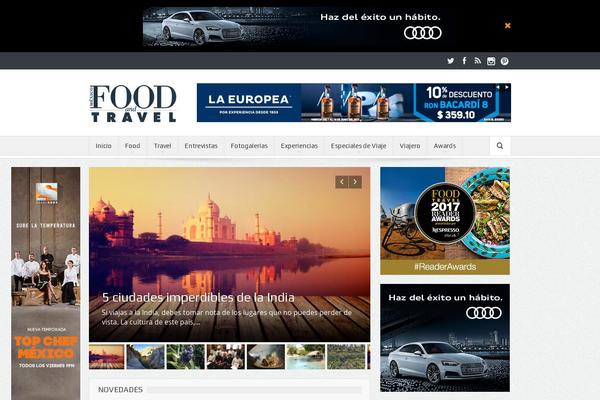The height and width of the screenshot is (400, 600).
Task: Click the small ad arrow on Bacardí banner
Action: pos(507,87)
